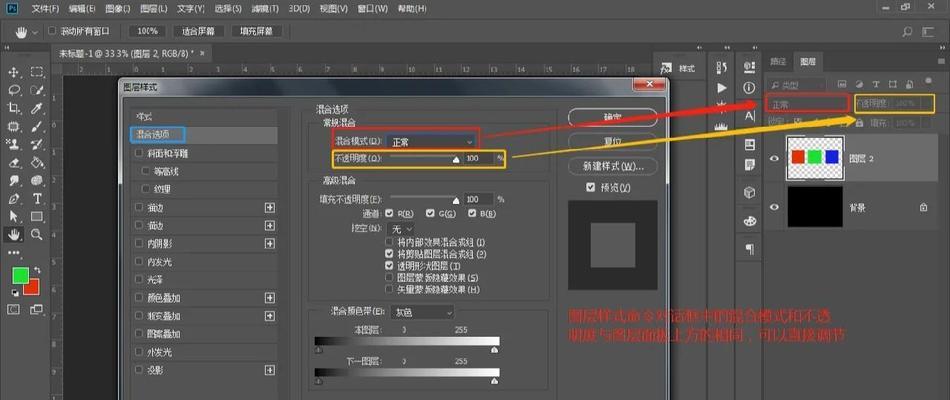Select the History Brush tool
The width and height of the screenshot is (950, 400).
[x=37, y=144]
